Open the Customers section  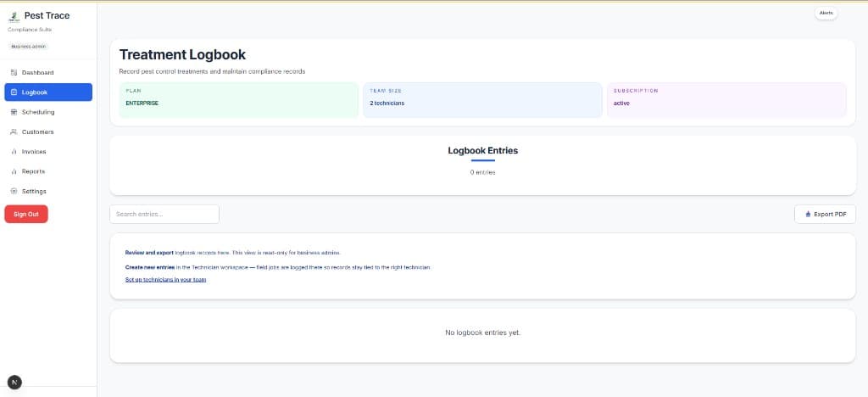(x=48, y=131)
